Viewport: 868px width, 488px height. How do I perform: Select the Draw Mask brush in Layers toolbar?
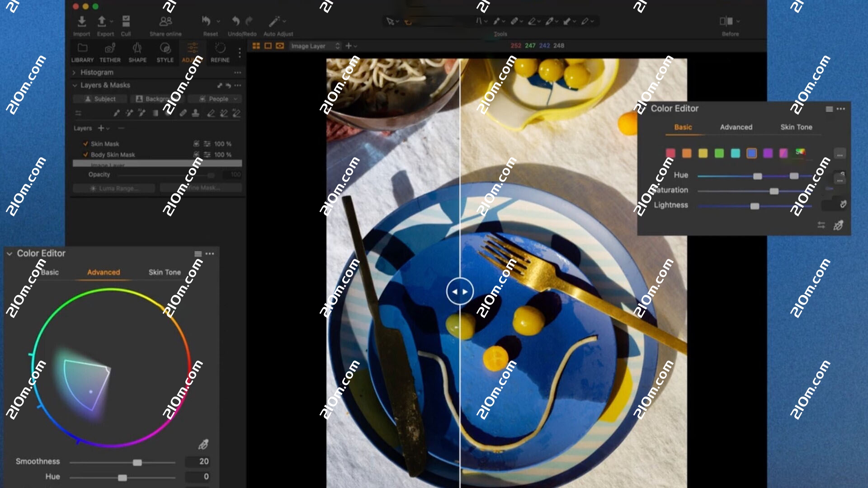click(x=116, y=113)
